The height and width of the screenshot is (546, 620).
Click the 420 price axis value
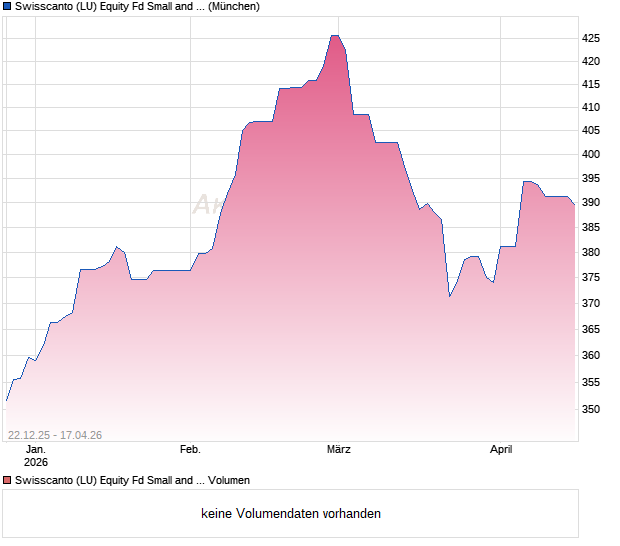click(591, 61)
